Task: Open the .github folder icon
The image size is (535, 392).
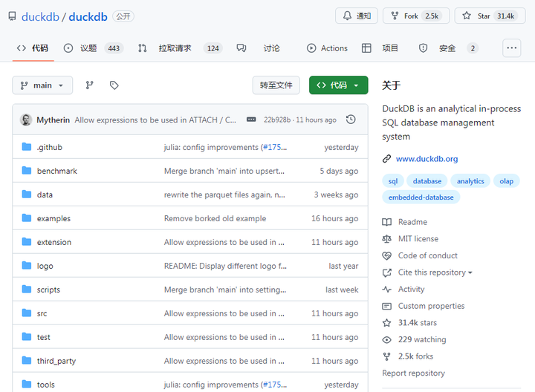Action: pos(27,147)
